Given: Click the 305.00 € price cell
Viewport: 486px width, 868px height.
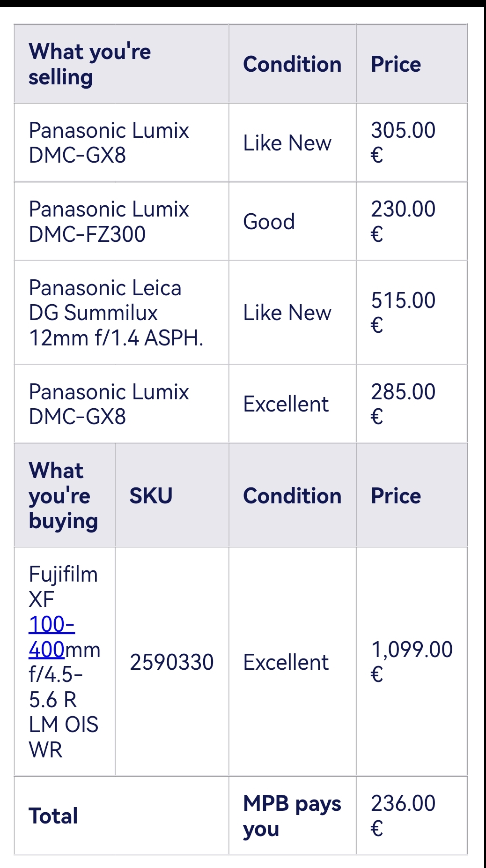Looking at the screenshot, I should tap(412, 142).
